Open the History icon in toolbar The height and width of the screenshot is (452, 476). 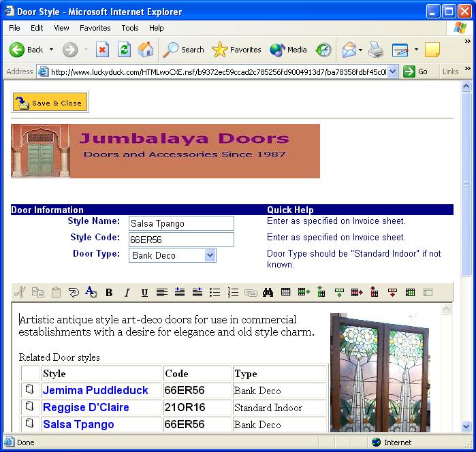(x=324, y=50)
